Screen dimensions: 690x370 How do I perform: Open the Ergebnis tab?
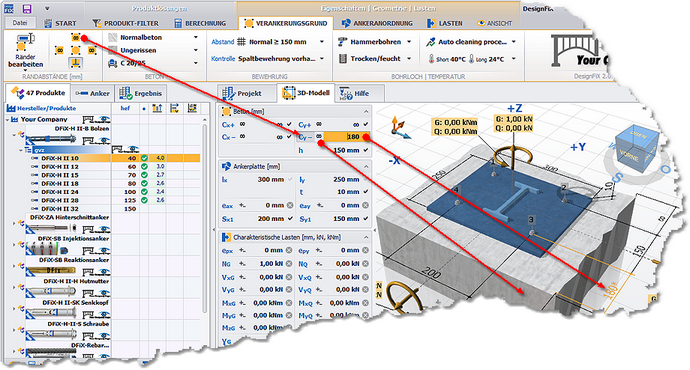click(141, 93)
